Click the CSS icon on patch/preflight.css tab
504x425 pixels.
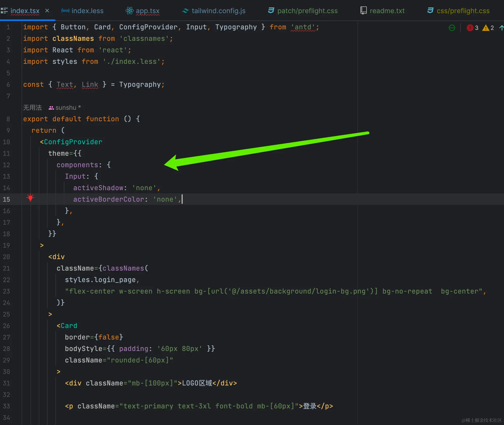point(271,10)
